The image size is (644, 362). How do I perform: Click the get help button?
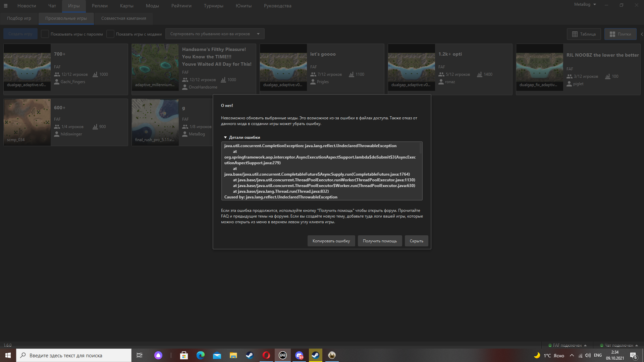click(380, 241)
